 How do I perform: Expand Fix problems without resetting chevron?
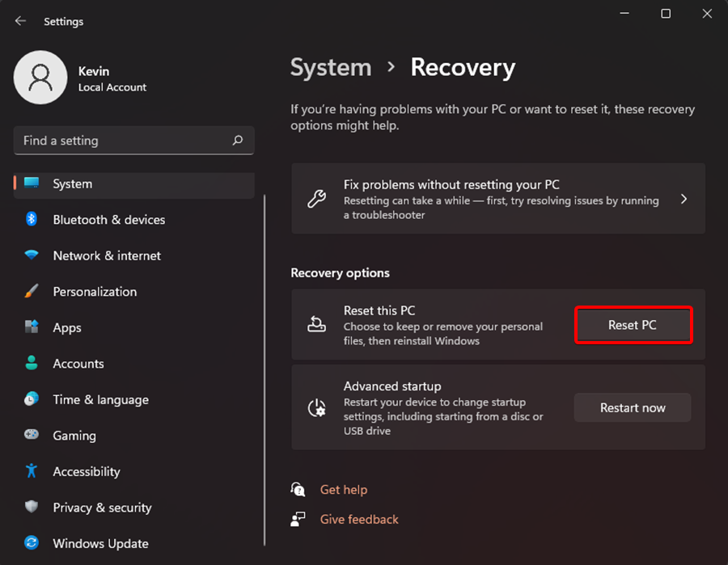click(684, 199)
